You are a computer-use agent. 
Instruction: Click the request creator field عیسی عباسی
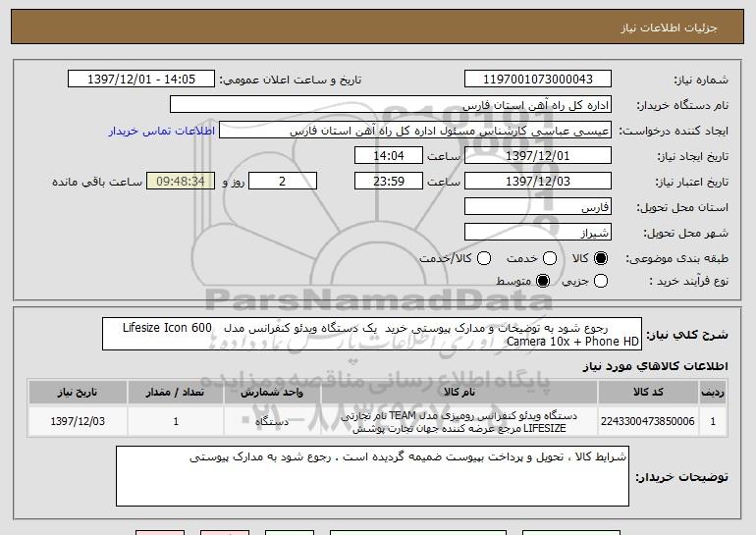click(415, 131)
